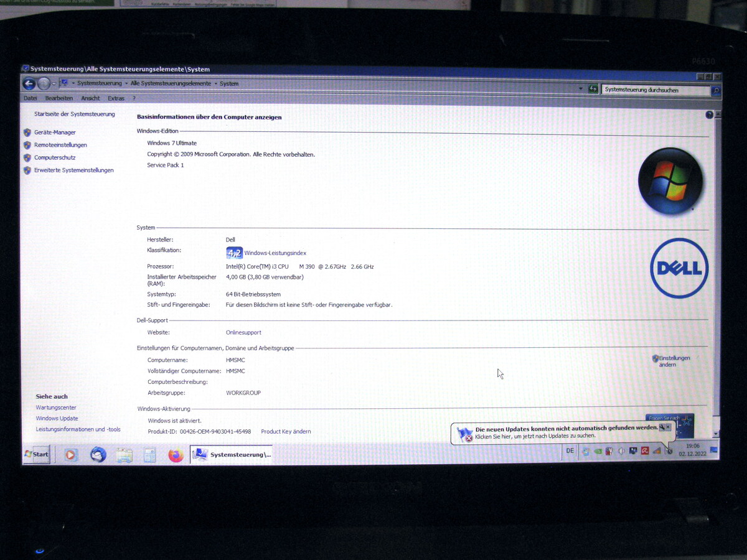This screenshot has height=560, width=747.
Task: Open Remoteeinstellungen
Action: point(60,145)
